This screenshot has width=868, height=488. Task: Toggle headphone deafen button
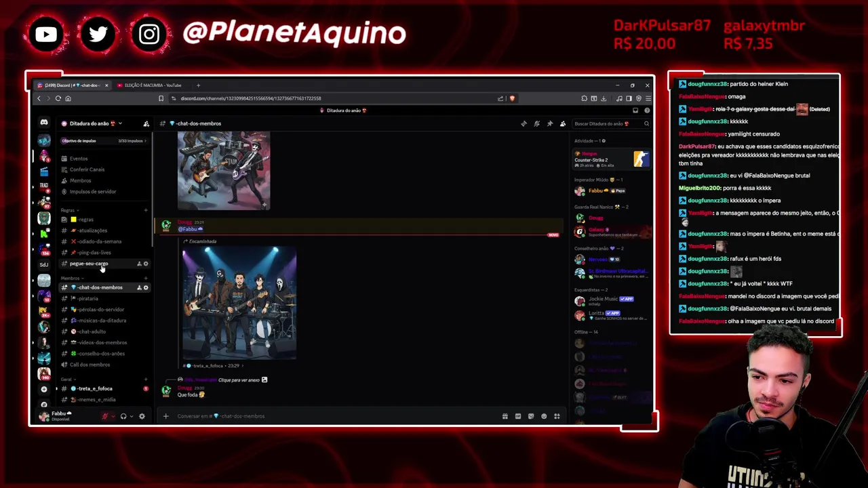click(123, 416)
